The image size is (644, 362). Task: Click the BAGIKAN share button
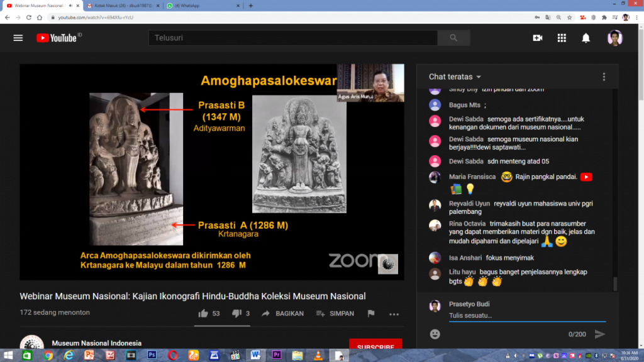coord(283,314)
